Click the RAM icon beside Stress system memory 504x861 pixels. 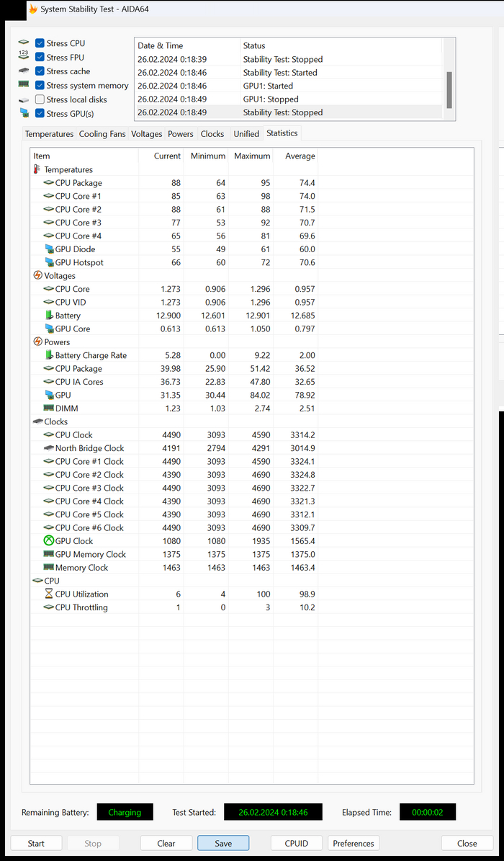pos(24,84)
